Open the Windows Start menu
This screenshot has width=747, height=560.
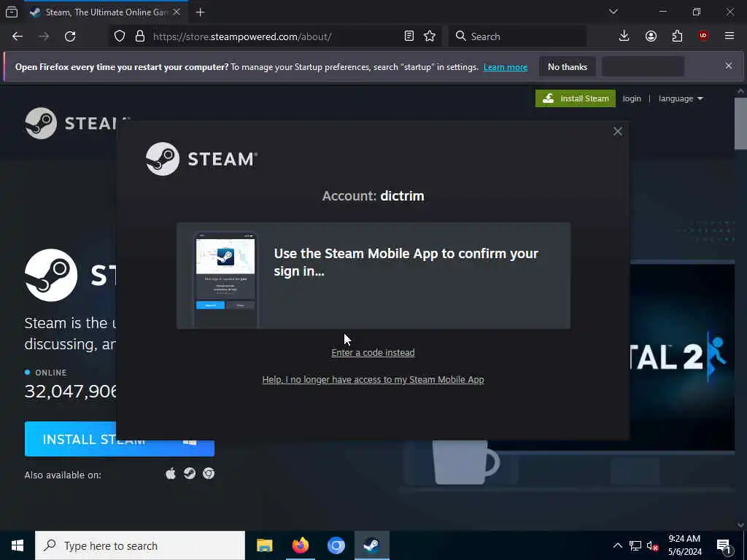coord(18,545)
